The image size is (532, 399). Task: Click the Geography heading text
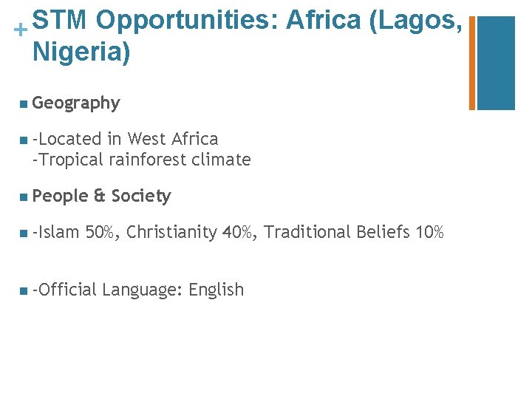[76, 103]
